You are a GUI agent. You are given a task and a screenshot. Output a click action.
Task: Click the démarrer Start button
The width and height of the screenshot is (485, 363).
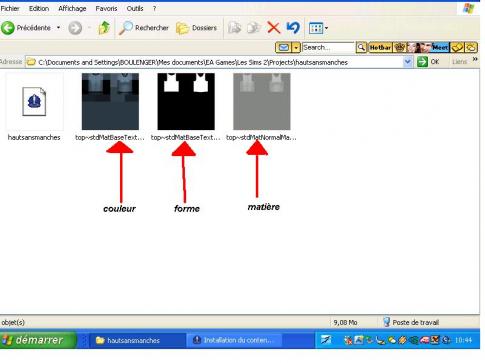coord(38,340)
